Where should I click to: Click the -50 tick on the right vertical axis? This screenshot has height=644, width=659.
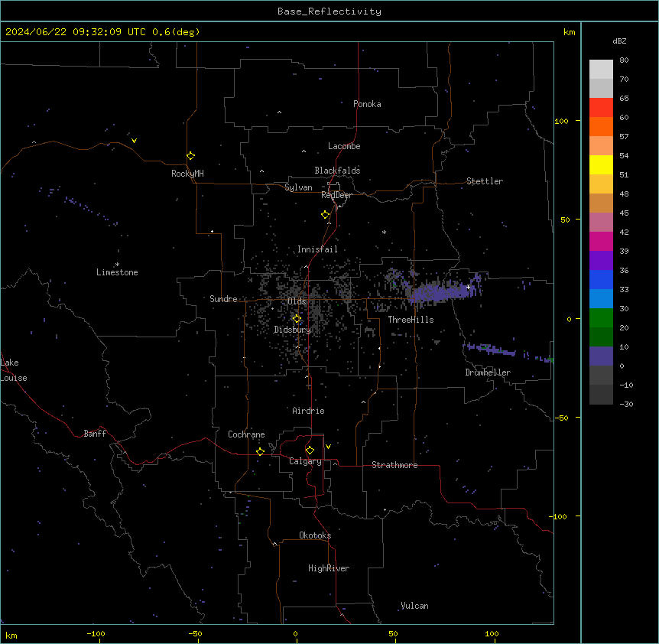[561, 418]
